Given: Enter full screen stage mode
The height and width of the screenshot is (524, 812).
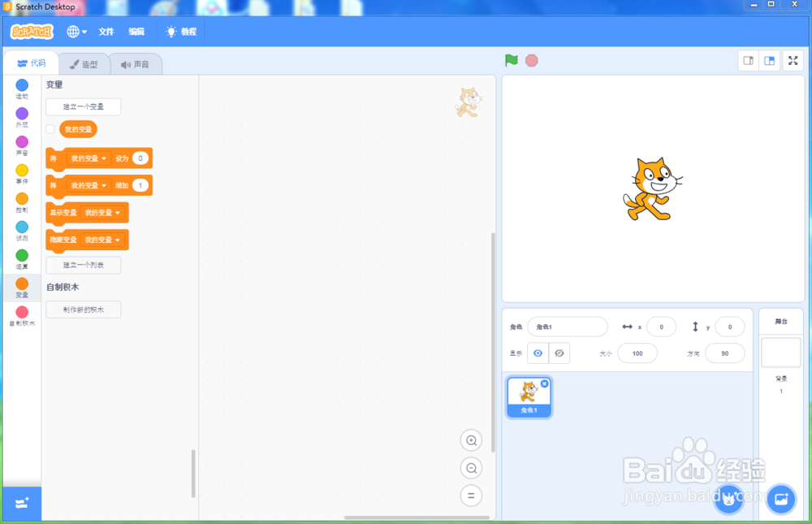Looking at the screenshot, I should [x=793, y=61].
